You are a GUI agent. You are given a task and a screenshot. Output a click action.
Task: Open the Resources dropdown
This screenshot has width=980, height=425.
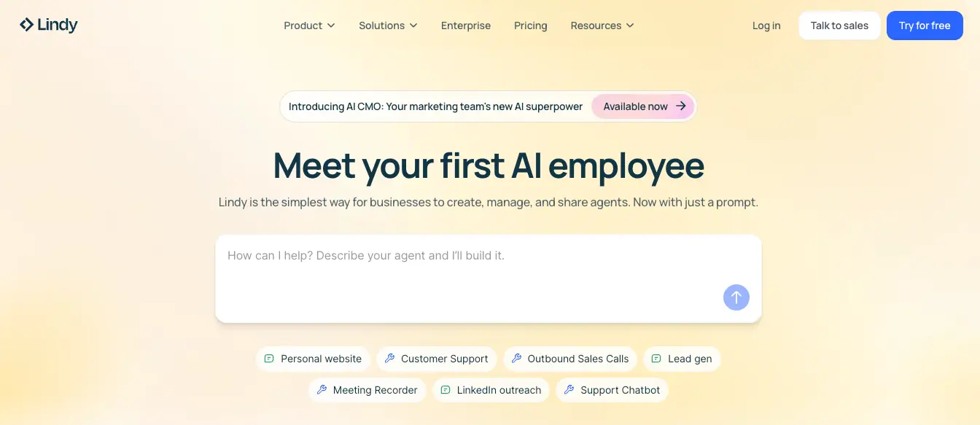point(602,26)
